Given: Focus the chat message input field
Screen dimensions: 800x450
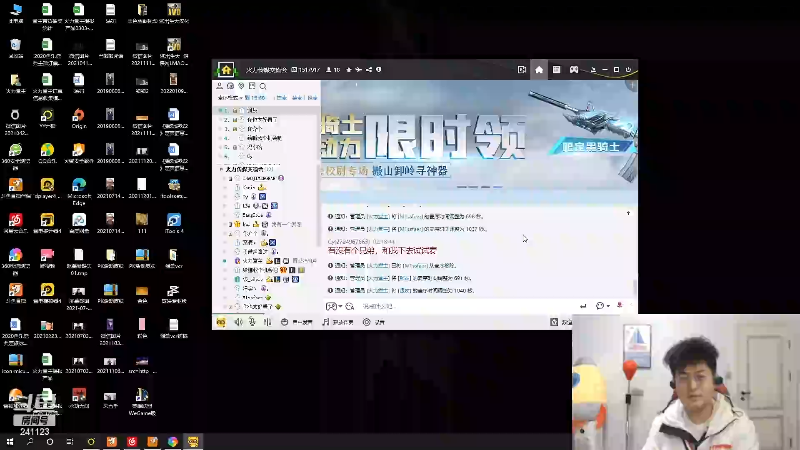Looking at the screenshot, I should [x=467, y=306].
